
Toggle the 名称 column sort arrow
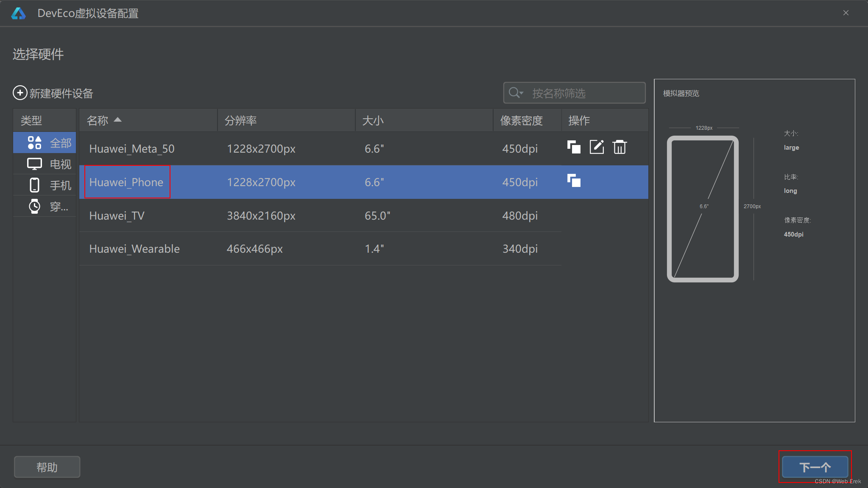pyautogui.click(x=118, y=120)
